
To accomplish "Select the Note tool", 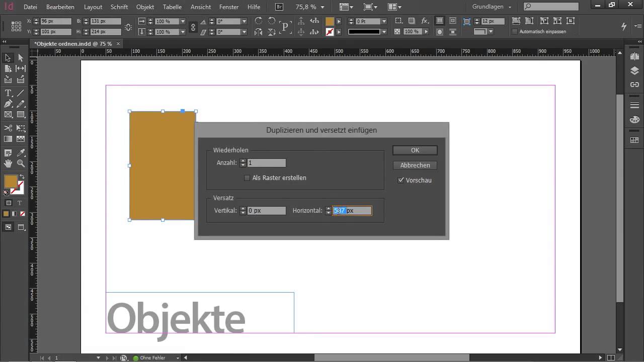I will 8,153.
